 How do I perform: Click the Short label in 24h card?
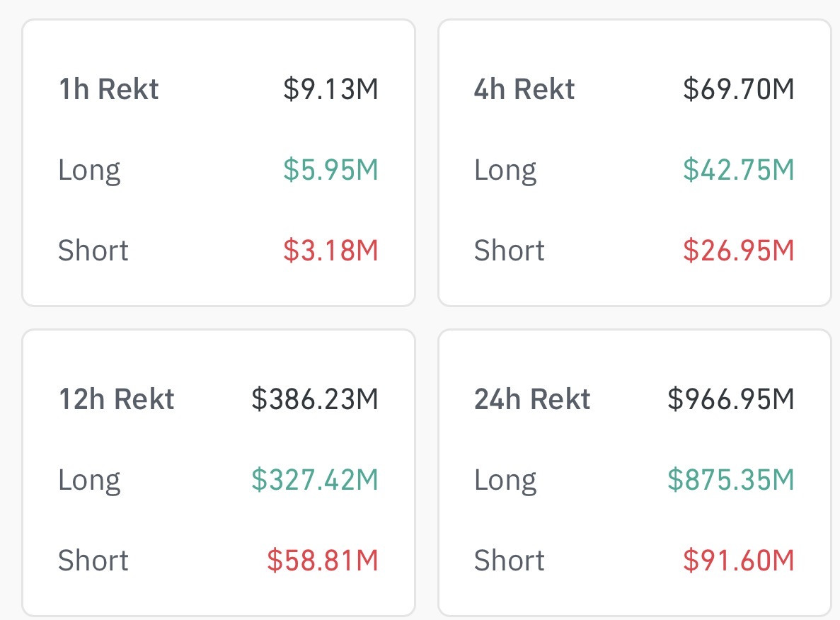pyautogui.click(x=510, y=561)
